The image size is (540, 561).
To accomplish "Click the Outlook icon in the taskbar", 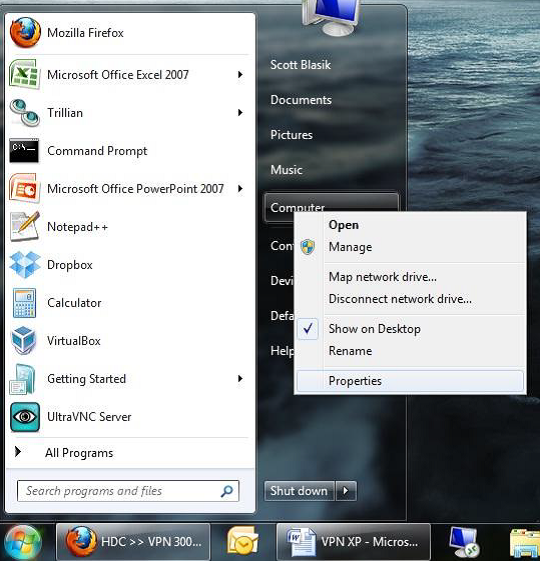I will click(243, 542).
